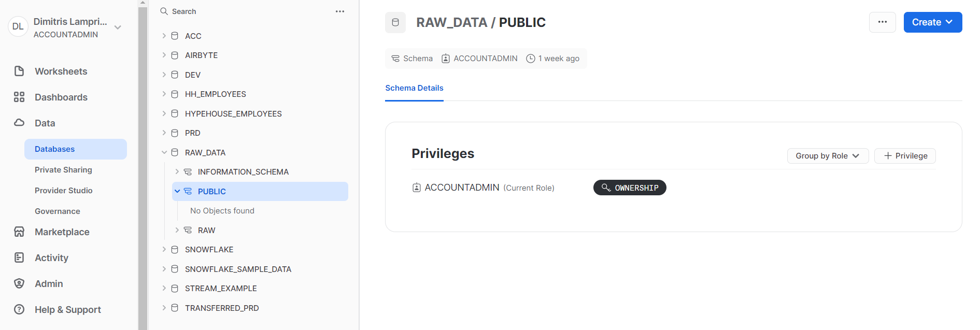Click the Admin shield icon
The image size is (980, 330).
coord(19,284)
